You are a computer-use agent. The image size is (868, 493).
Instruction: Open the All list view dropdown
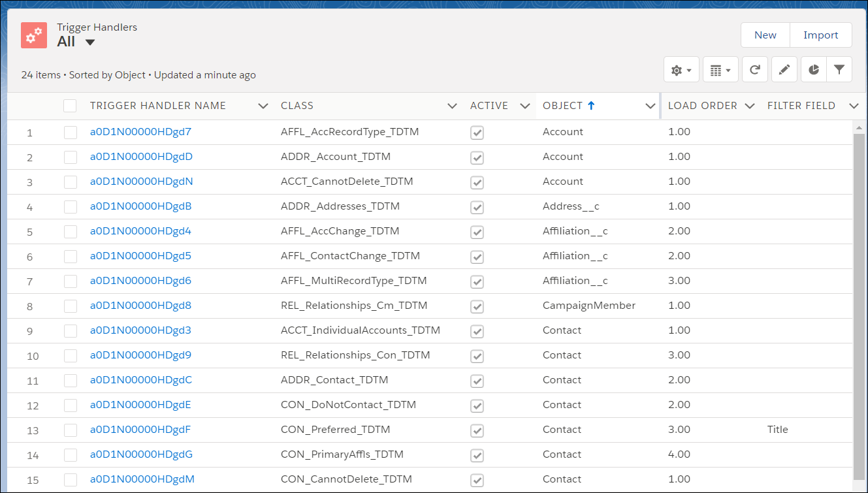(x=89, y=41)
